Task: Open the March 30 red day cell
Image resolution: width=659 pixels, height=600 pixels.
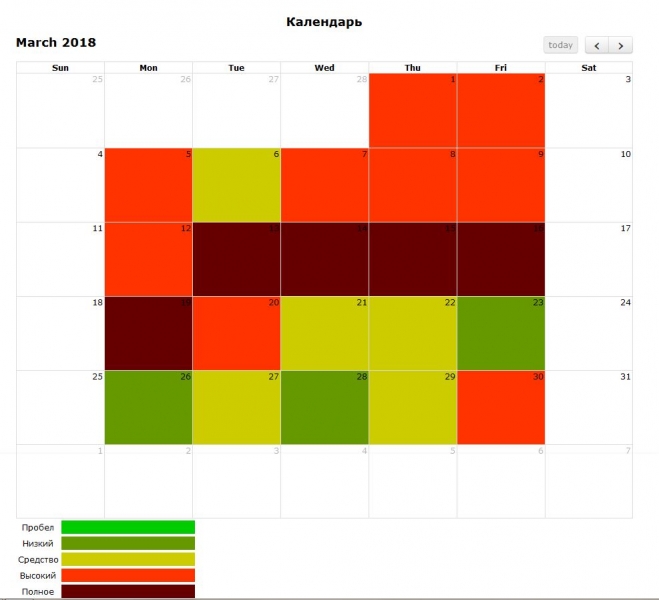Action: [x=501, y=407]
